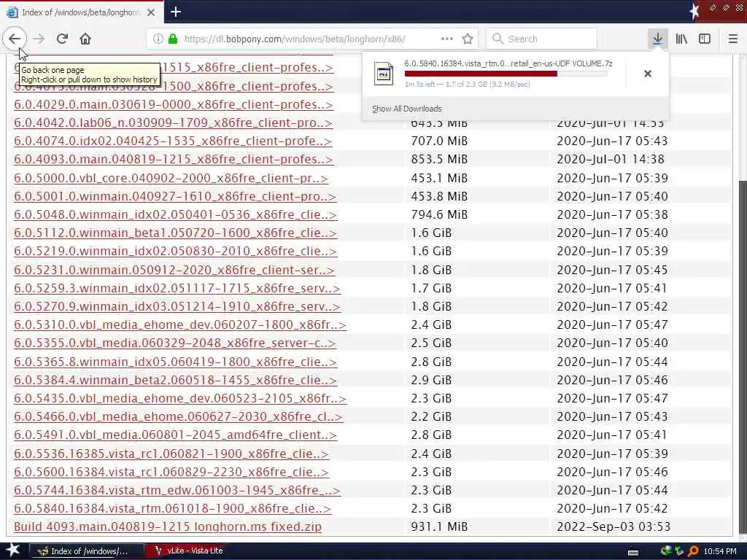Click the download progress bar
The image size is (747, 560).
(x=506, y=74)
